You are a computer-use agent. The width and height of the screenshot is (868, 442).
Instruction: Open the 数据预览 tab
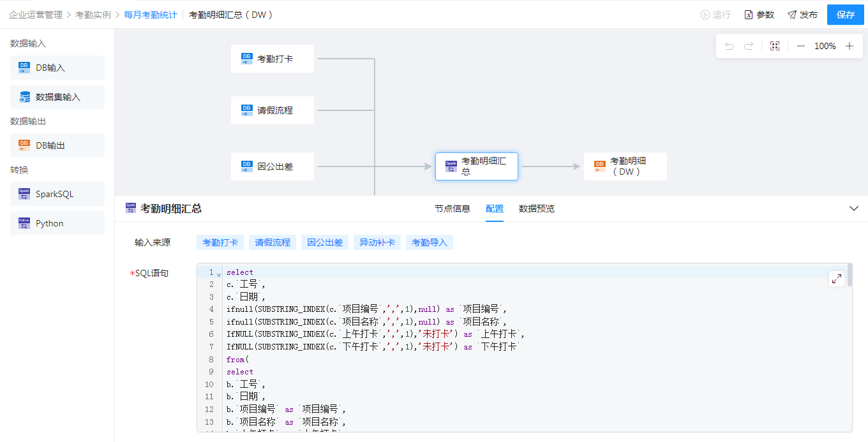[536, 209]
